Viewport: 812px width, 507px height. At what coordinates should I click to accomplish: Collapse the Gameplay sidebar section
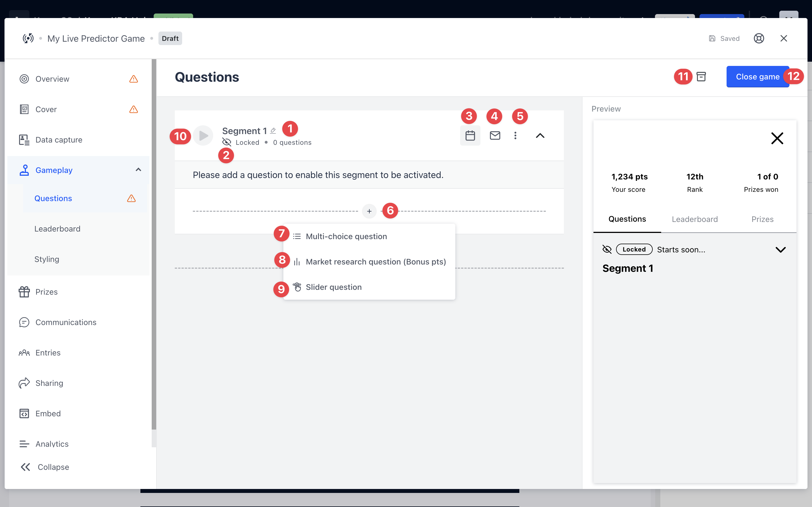(138, 170)
